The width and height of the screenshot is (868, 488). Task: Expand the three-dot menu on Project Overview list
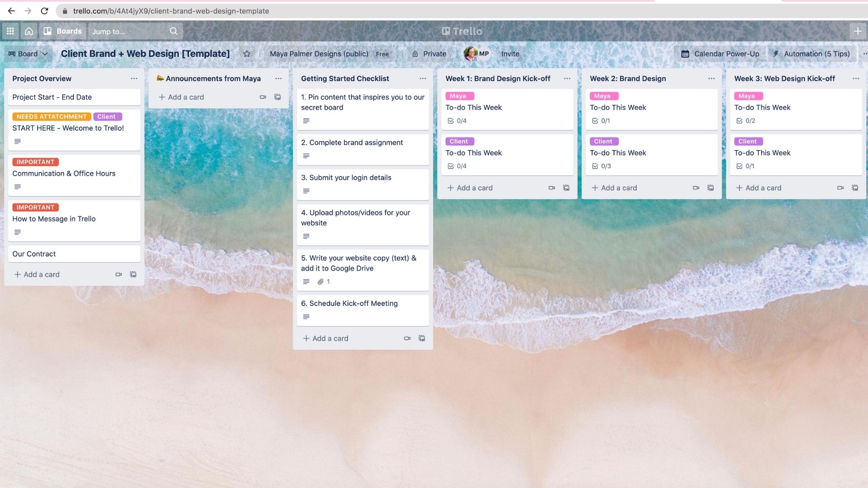pyautogui.click(x=132, y=78)
